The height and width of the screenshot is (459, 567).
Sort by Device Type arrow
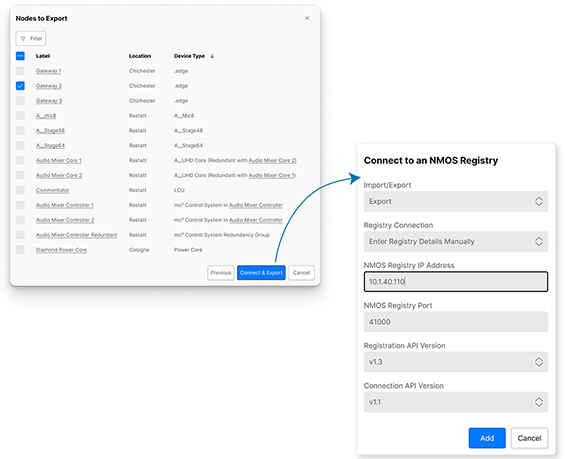click(212, 56)
